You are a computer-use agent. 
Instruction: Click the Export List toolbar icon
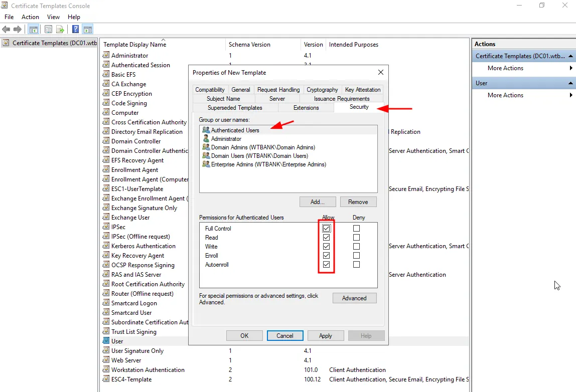coord(60,30)
